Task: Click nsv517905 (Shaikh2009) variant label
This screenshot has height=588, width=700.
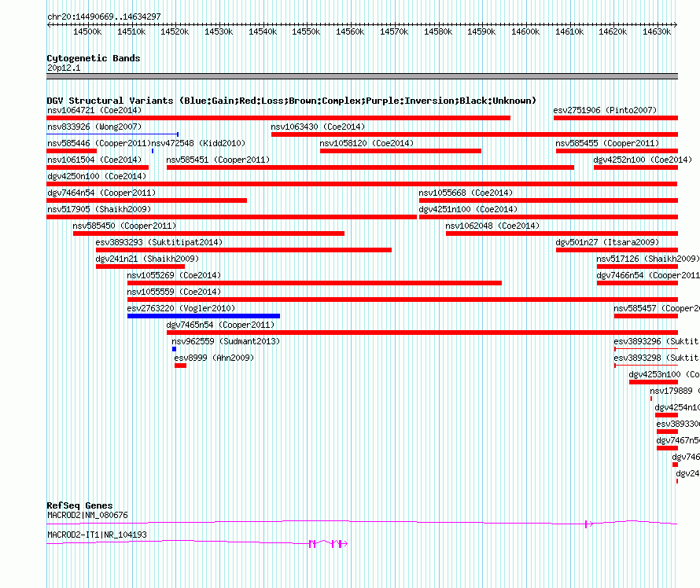Action: coord(99,209)
